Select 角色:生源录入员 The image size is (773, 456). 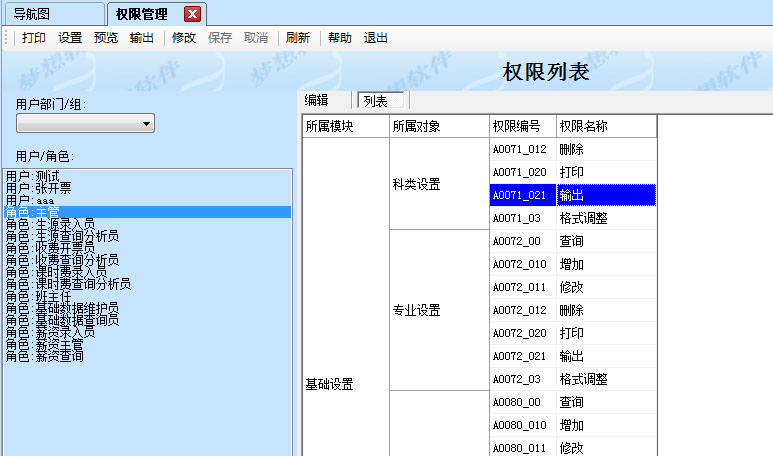point(147,224)
